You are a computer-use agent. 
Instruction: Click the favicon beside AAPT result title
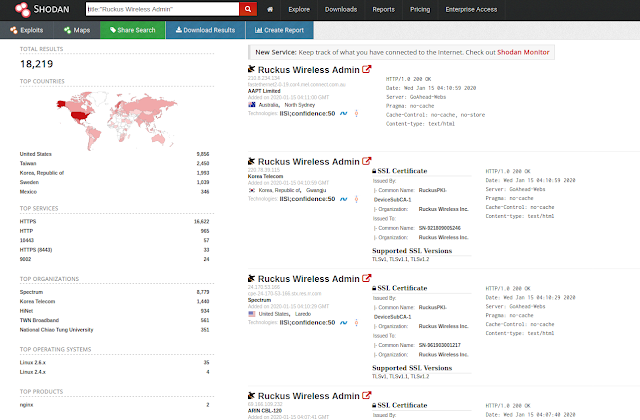click(251, 69)
